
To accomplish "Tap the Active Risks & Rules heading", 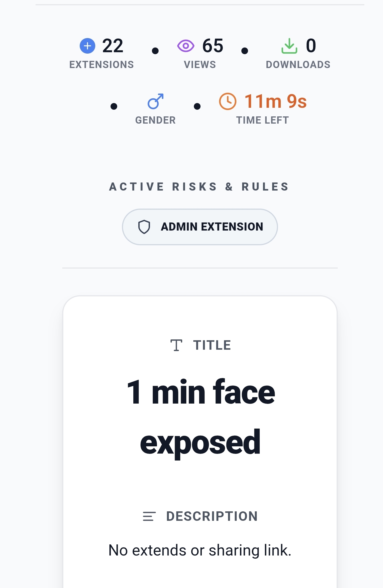I will click(x=199, y=187).
